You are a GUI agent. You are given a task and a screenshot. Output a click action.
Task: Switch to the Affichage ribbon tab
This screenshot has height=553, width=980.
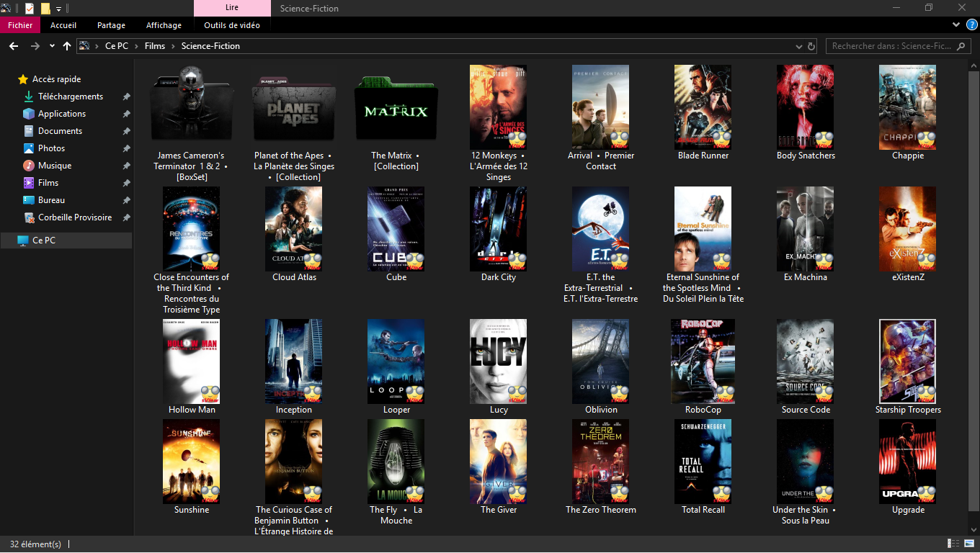(164, 25)
